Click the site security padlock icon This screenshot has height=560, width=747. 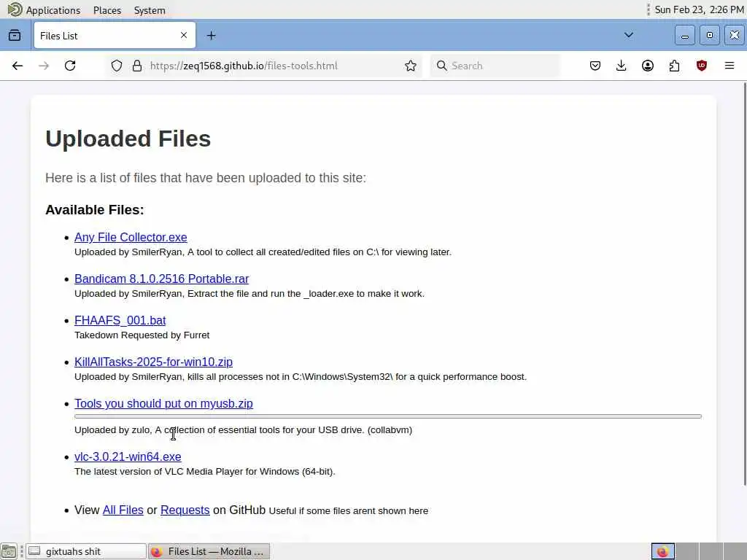click(137, 66)
